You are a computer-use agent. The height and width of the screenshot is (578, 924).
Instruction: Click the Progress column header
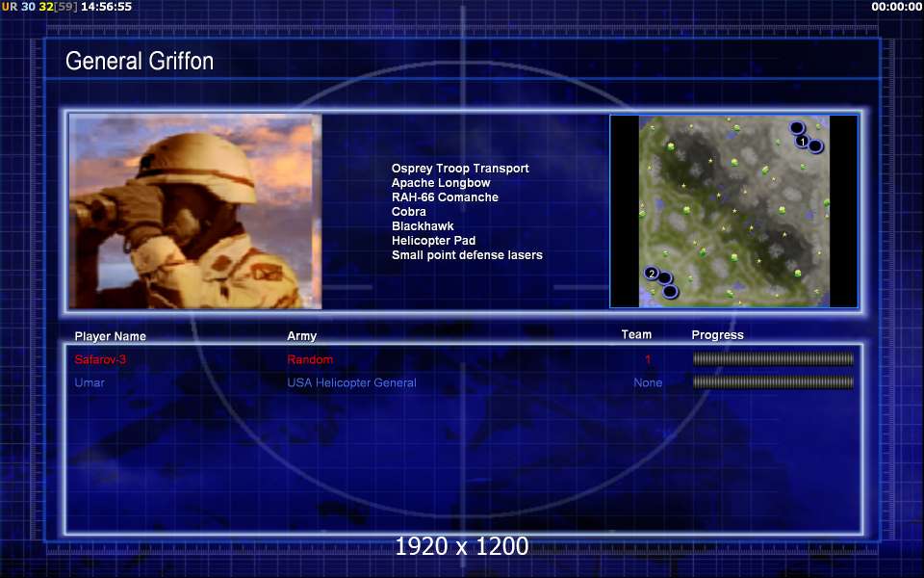click(x=717, y=335)
